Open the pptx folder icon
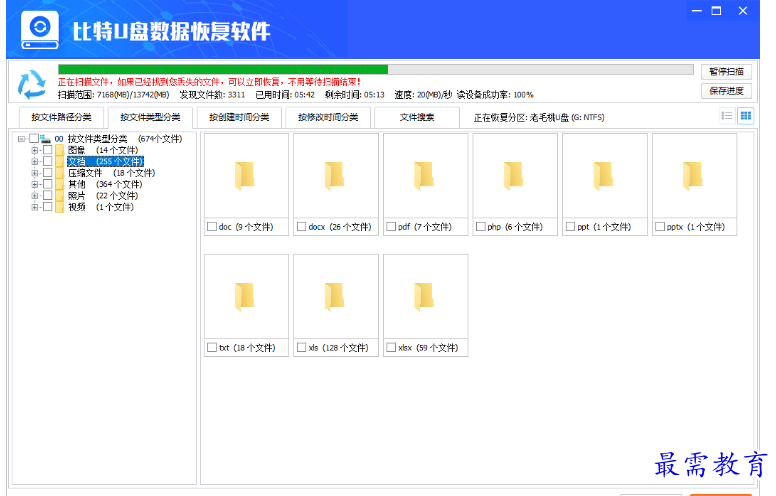The height and width of the screenshot is (496, 776). coord(692,176)
